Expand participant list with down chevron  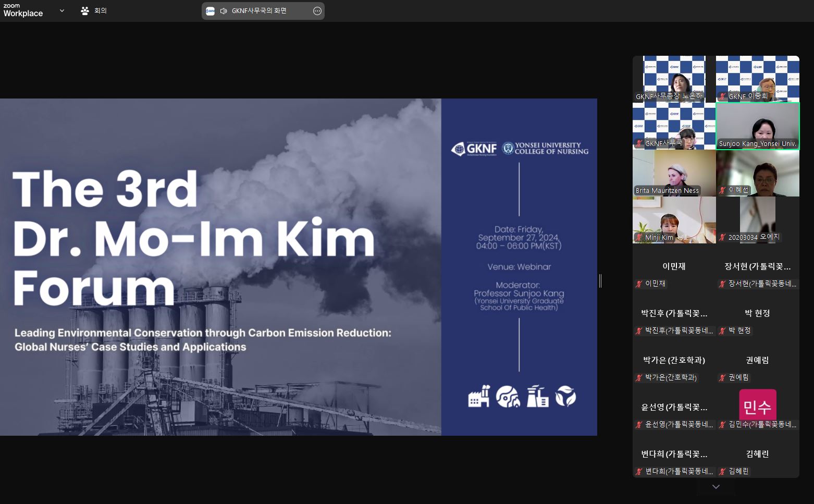click(716, 487)
